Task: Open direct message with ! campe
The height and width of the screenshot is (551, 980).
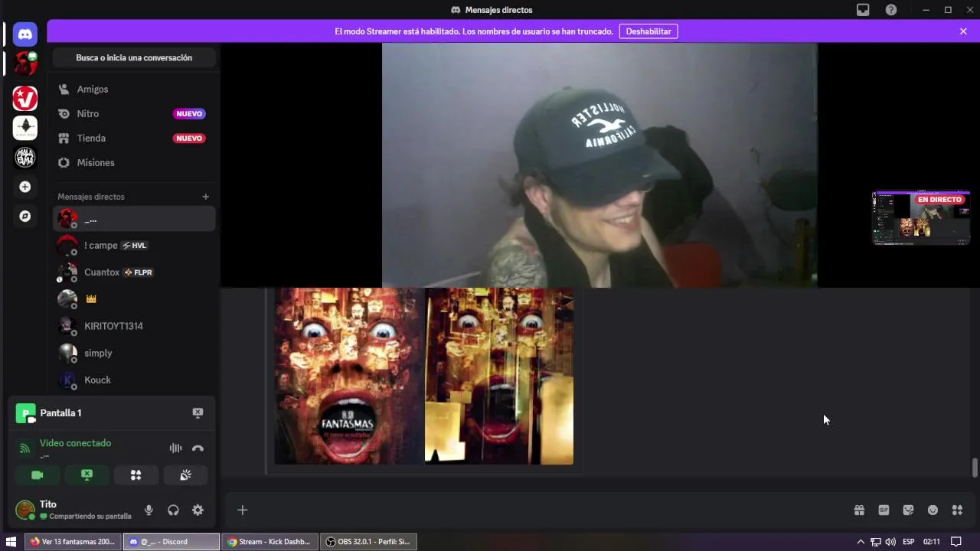Action: point(134,246)
